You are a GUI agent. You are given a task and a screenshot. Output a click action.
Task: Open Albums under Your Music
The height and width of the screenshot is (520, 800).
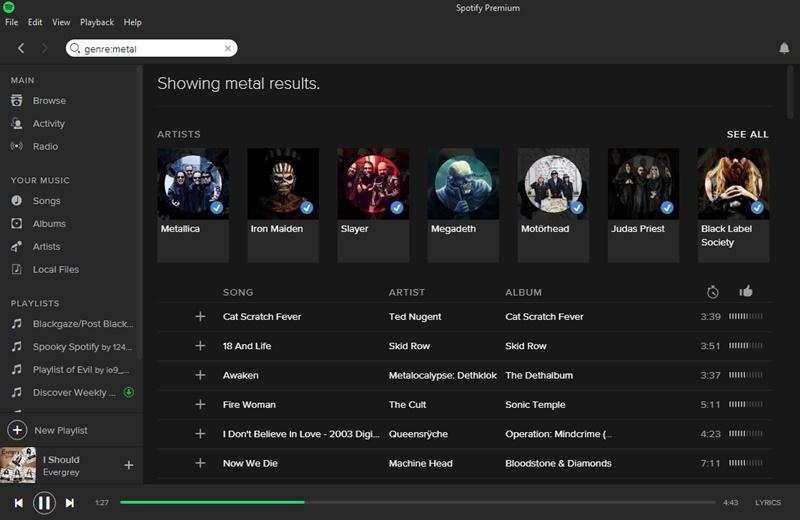(49, 224)
